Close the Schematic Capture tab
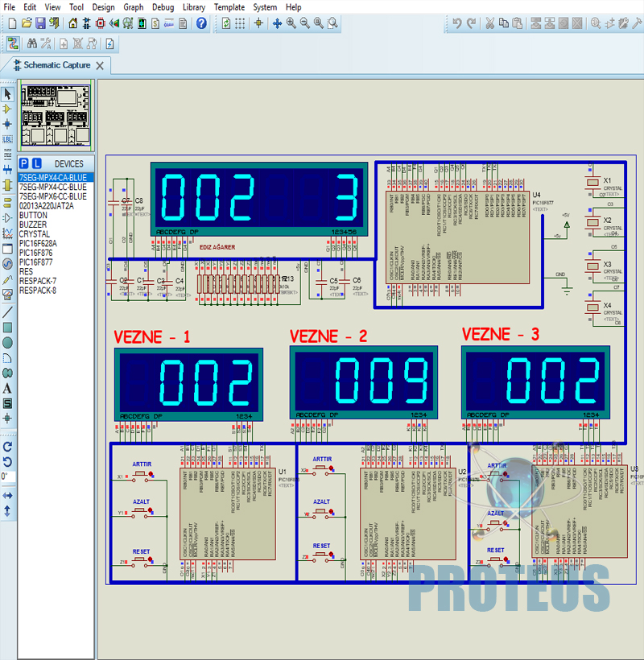 (x=100, y=65)
